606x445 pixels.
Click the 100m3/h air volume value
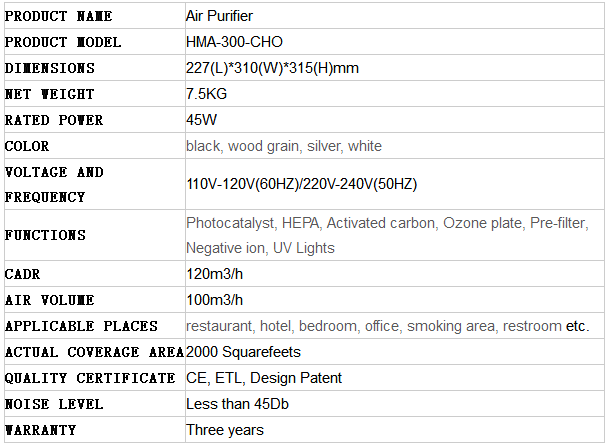click(x=214, y=300)
